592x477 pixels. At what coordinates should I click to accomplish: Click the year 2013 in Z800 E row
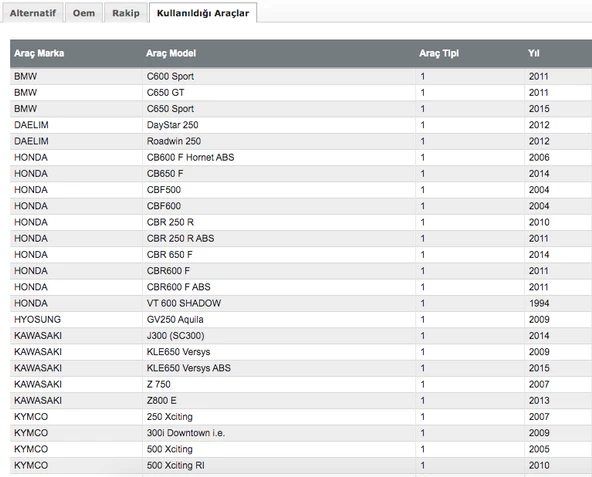(x=539, y=401)
